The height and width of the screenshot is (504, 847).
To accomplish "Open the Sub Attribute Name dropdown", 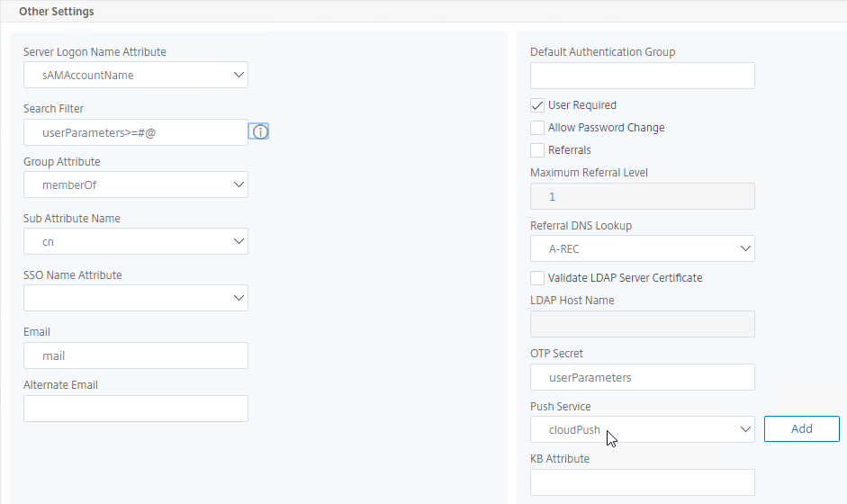I will (x=136, y=241).
